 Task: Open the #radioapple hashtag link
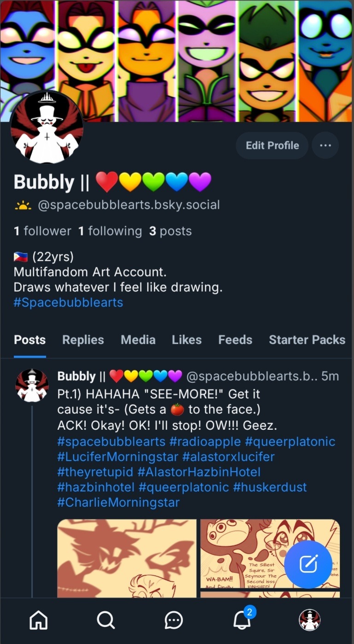(205, 442)
